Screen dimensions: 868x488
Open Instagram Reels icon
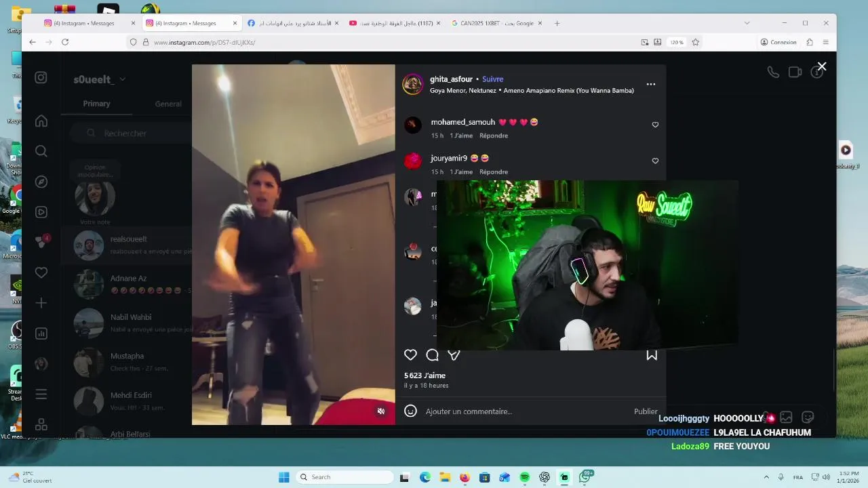(41, 212)
